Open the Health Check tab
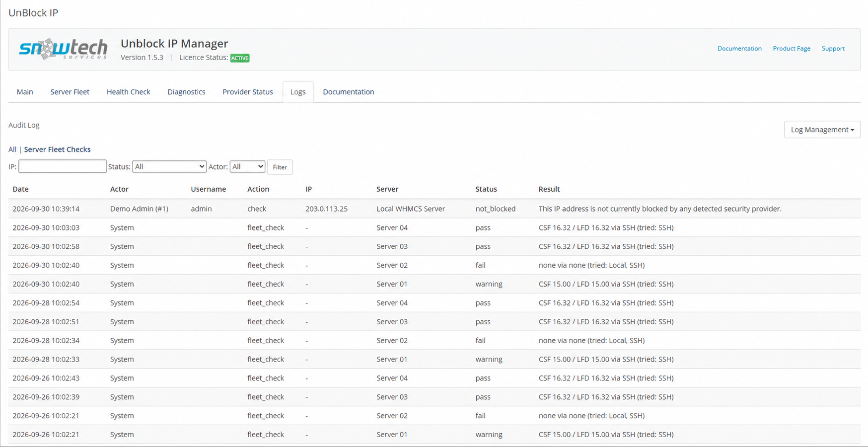Viewport: 868px width, 447px height. [129, 92]
